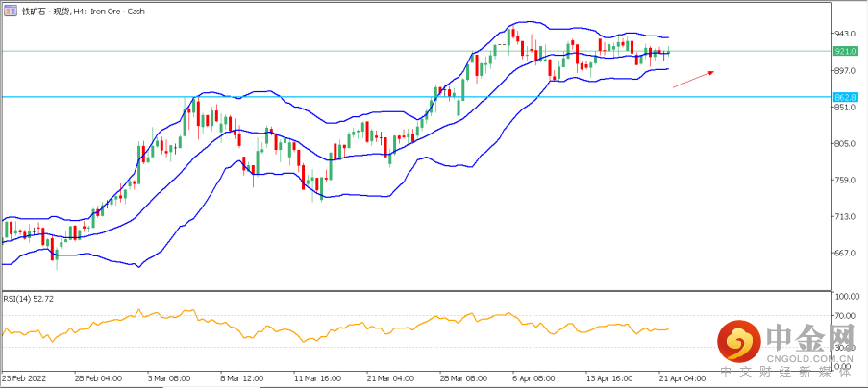Click the 759.0 price axis label
The image size is (868, 389).
845,180
